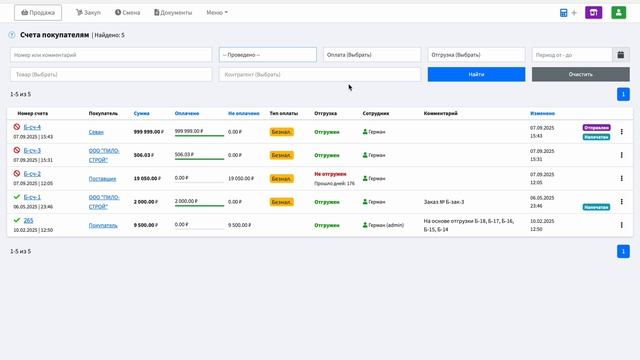Open the Товар (Выбрать) selector
The height and width of the screenshot is (360, 640).
111,74
